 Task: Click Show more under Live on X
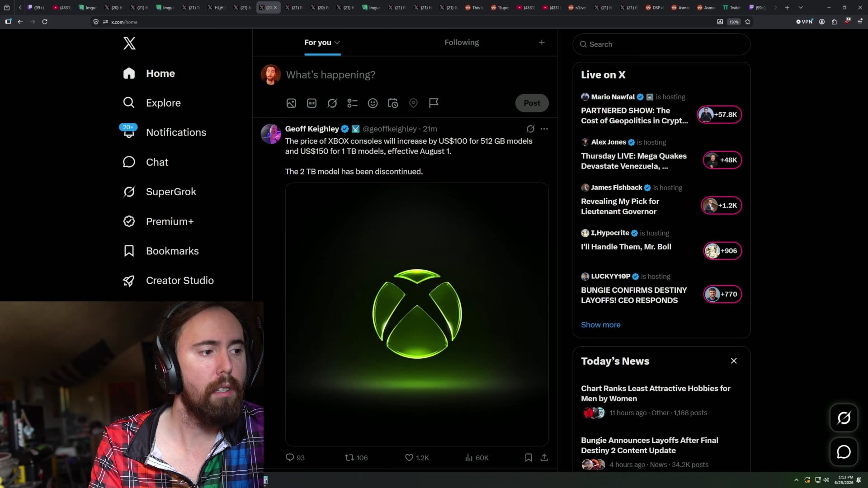[600, 325]
